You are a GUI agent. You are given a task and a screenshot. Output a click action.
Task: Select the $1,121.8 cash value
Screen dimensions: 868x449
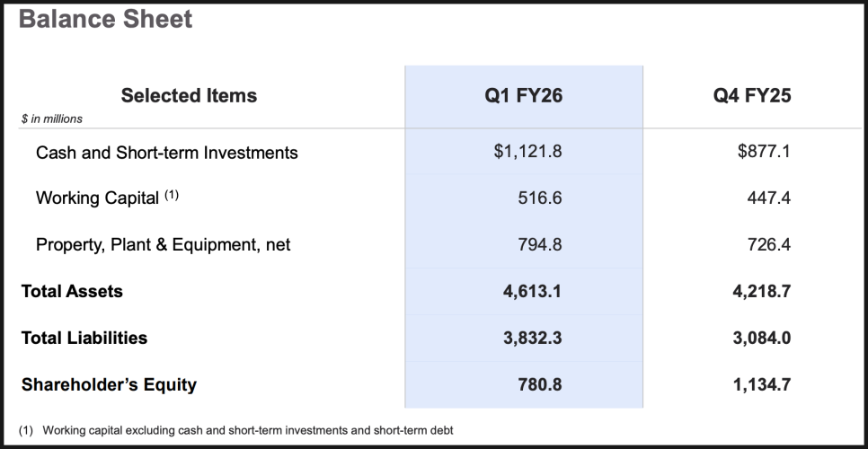pos(527,152)
